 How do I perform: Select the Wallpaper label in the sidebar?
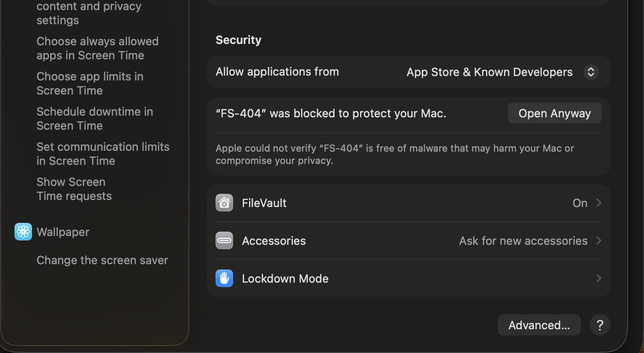point(63,232)
